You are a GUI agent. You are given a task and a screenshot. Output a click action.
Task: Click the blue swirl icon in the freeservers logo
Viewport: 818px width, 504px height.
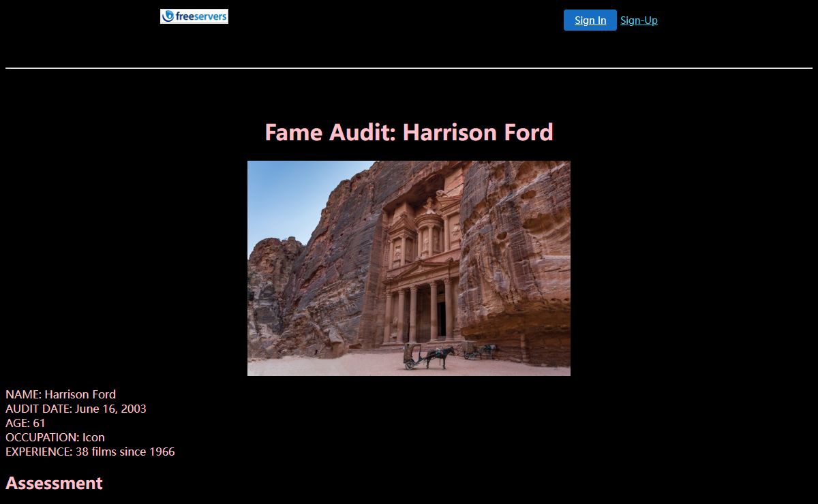pos(168,16)
